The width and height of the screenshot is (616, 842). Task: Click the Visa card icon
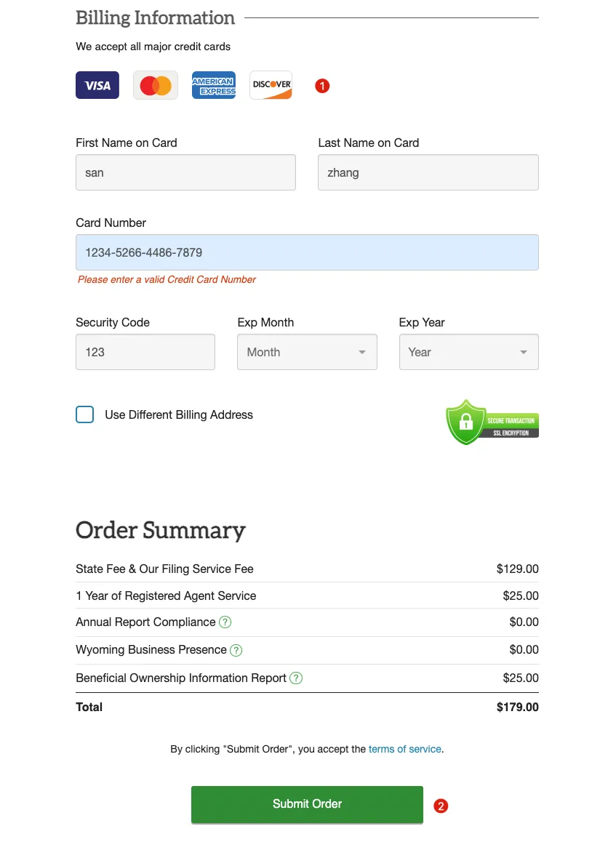click(97, 85)
